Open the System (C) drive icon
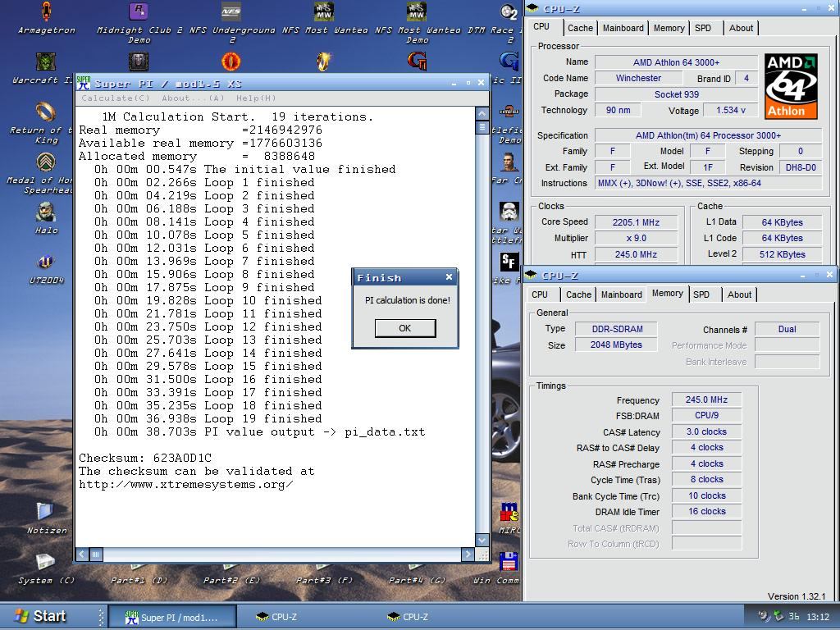The width and height of the screenshot is (840, 630). coord(46,561)
